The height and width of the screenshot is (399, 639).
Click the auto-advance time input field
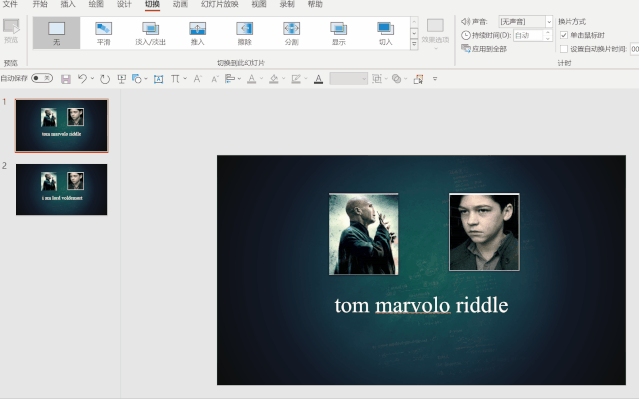pos(635,49)
